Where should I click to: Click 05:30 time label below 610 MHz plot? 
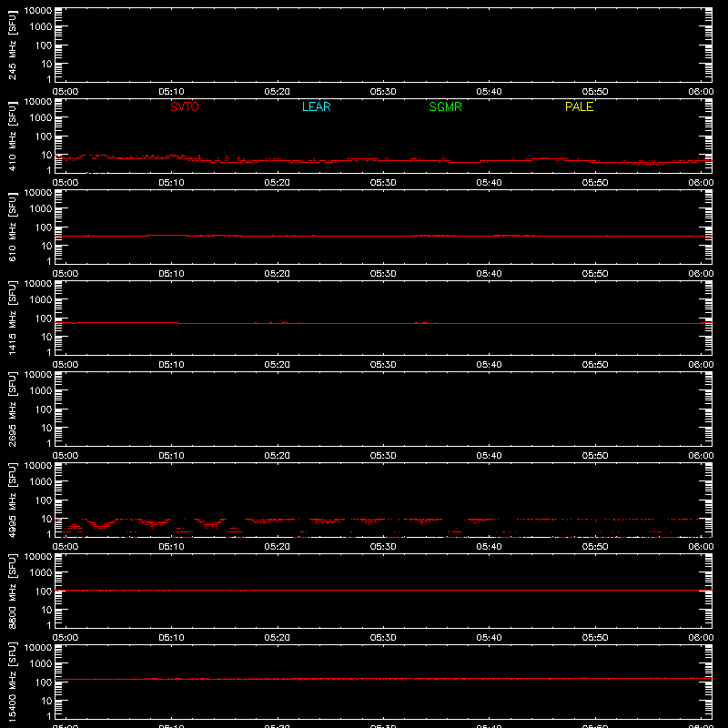(383, 274)
